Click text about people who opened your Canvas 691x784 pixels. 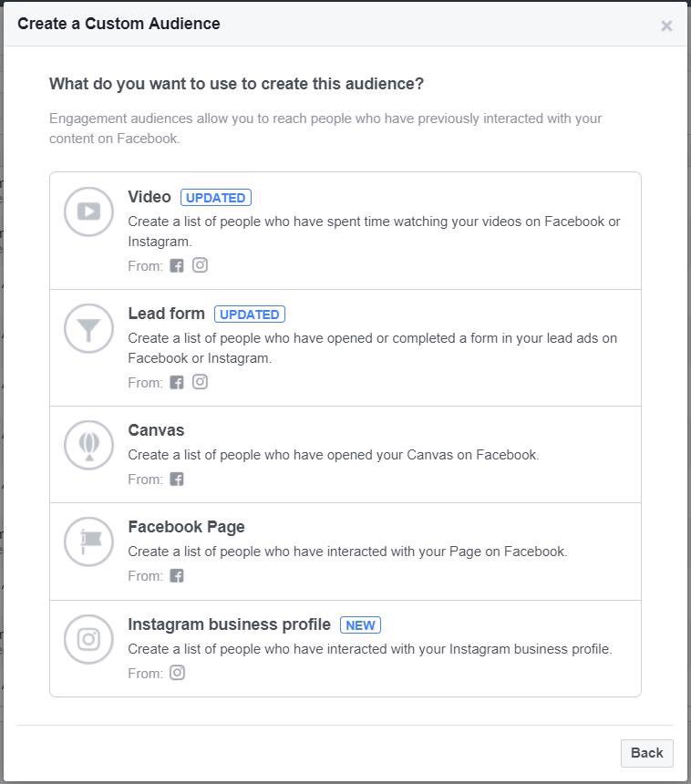pos(334,455)
